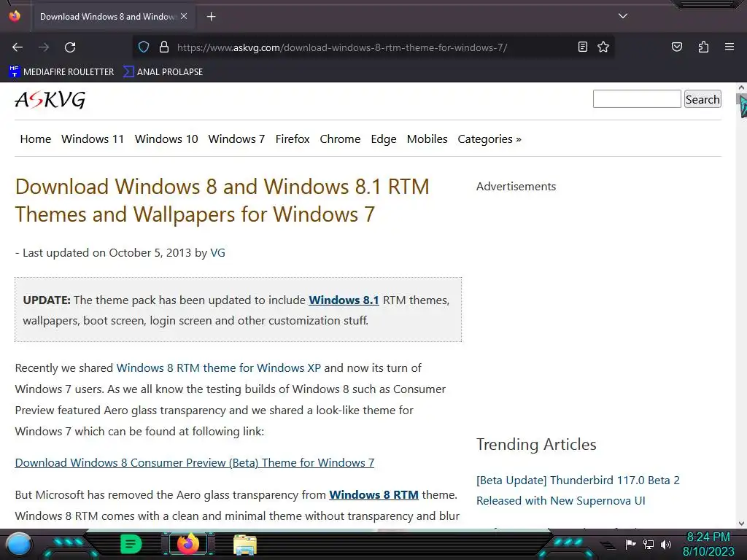The width and height of the screenshot is (747, 560).
Task: Expand the Categories » menu
Action: (489, 139)
